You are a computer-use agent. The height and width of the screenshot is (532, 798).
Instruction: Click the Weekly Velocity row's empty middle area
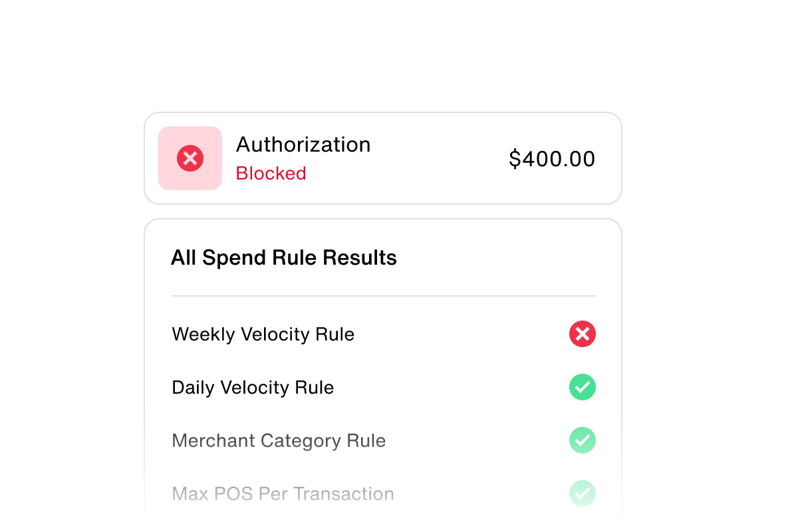click(459, 334)
